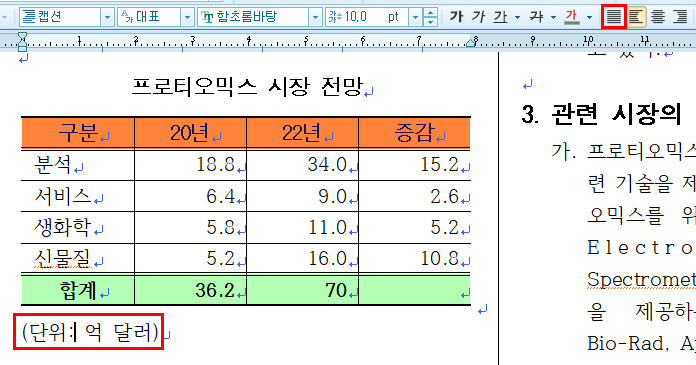This screenshot has width=696, height=365.
Task: Select center align paragraph icon
Action: pyautogui.click(x=658, y=17)
